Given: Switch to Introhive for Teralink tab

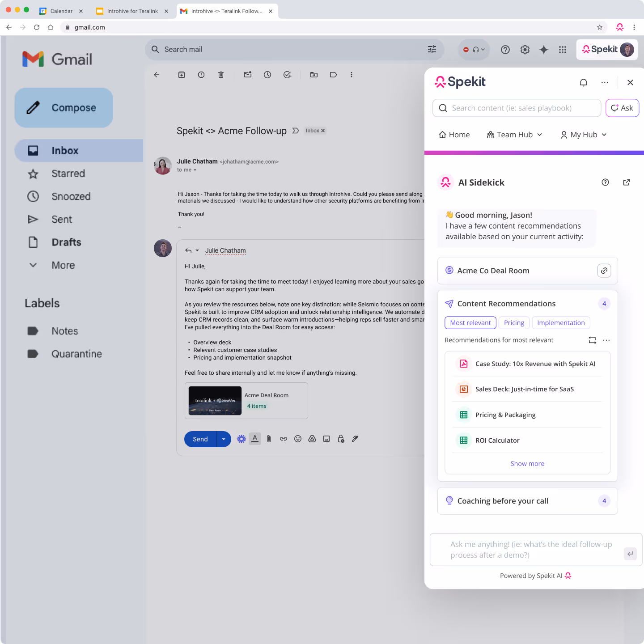Looking at the screenshot, I should [132, 11].
